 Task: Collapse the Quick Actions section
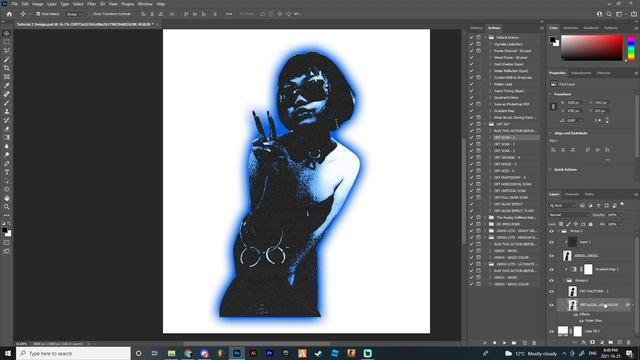click(x=551, y=169)
